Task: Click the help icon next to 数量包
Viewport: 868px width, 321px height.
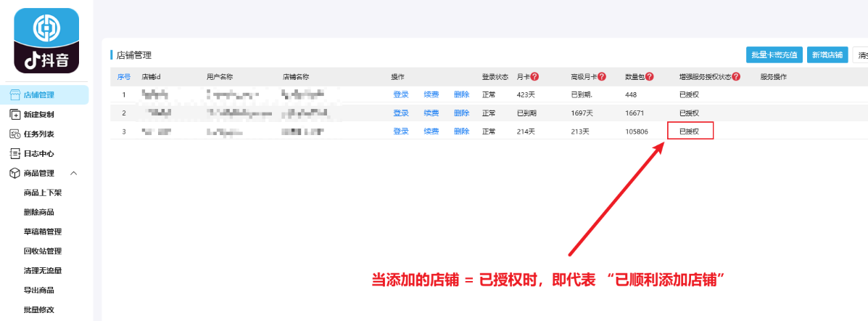Action: pyautogui.click(x=649, y=77)
